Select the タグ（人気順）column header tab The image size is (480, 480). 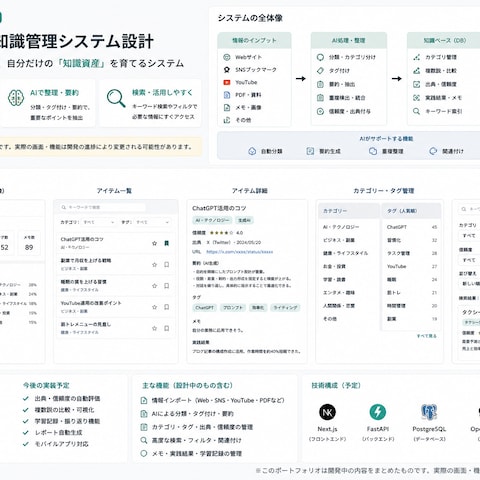coord(411,211)
